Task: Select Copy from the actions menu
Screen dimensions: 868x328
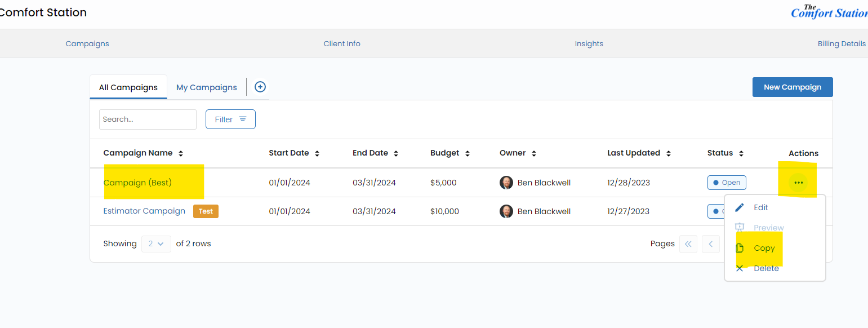Action: (x=764, y=248)
